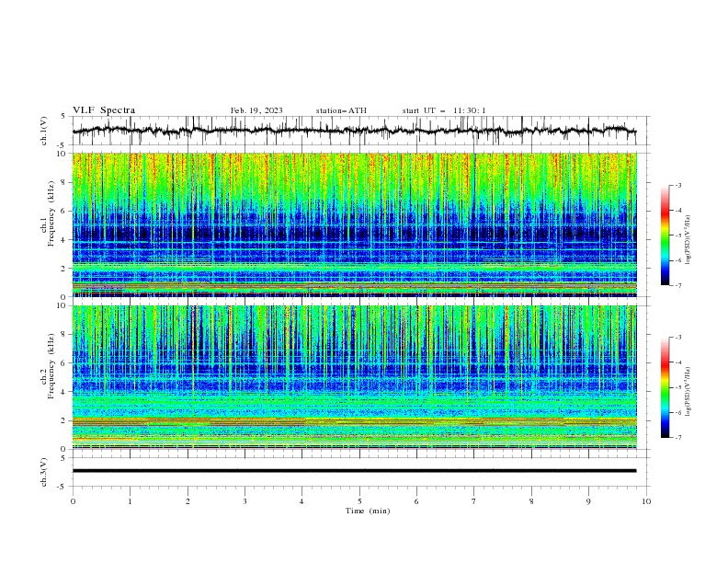
Task: Click the ch.2 colorbar 'log(PSD)(V²/Hz)' label
Action: click(x=688, y=391)
